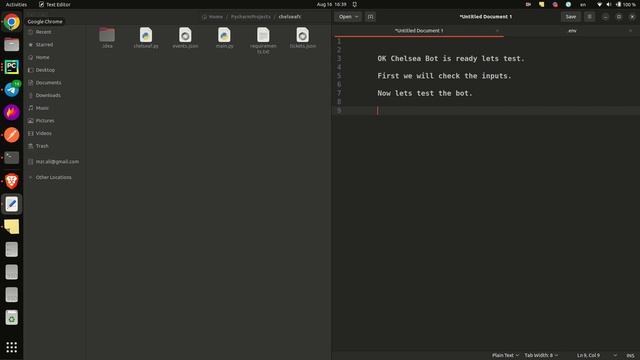Click the Wi-Fi icon in system tray

click(599, 4)
